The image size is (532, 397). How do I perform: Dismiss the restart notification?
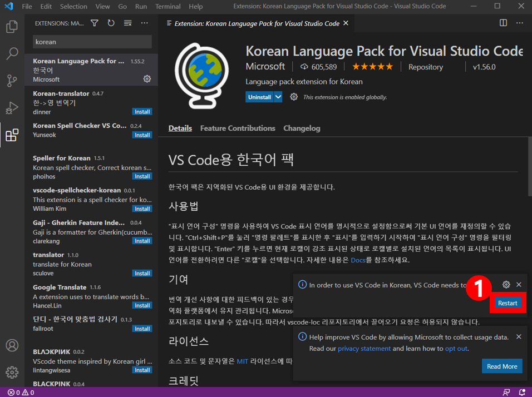click(x=519, y=285)
